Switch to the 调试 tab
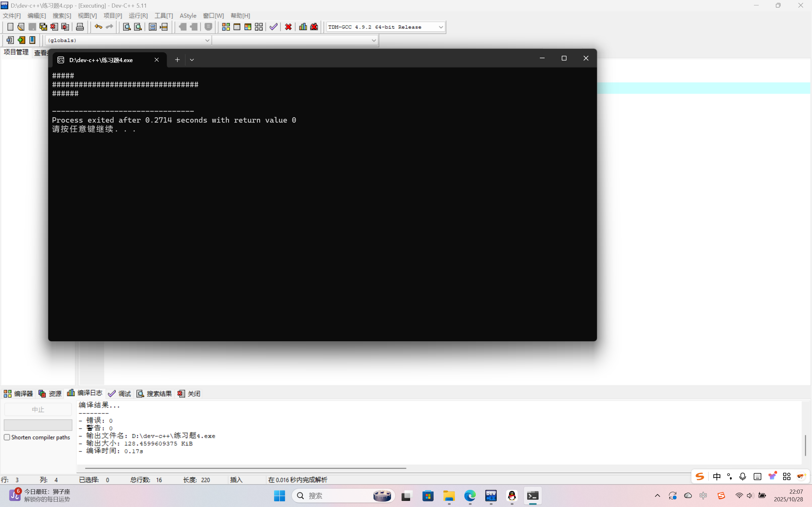The height and width of the screenshot is (507, 812). [x=120, y=394]
